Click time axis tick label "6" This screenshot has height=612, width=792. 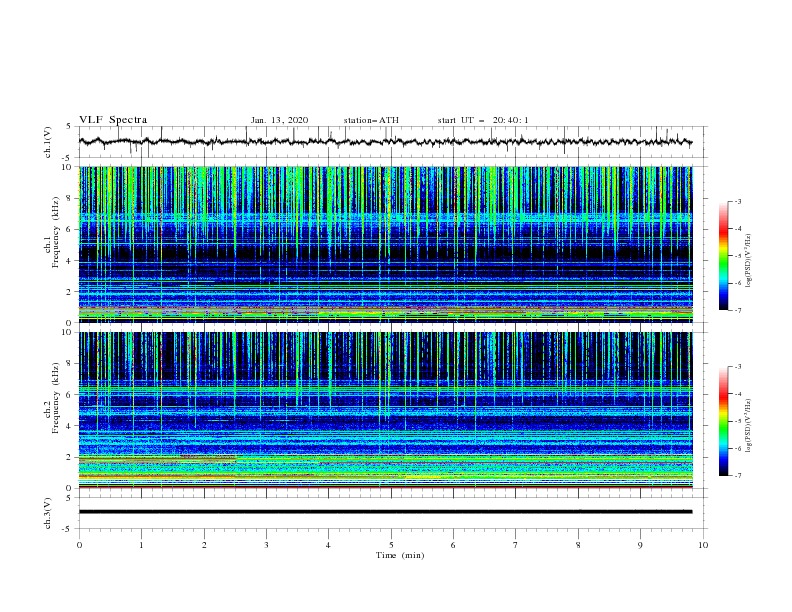(x=453, y=545)
